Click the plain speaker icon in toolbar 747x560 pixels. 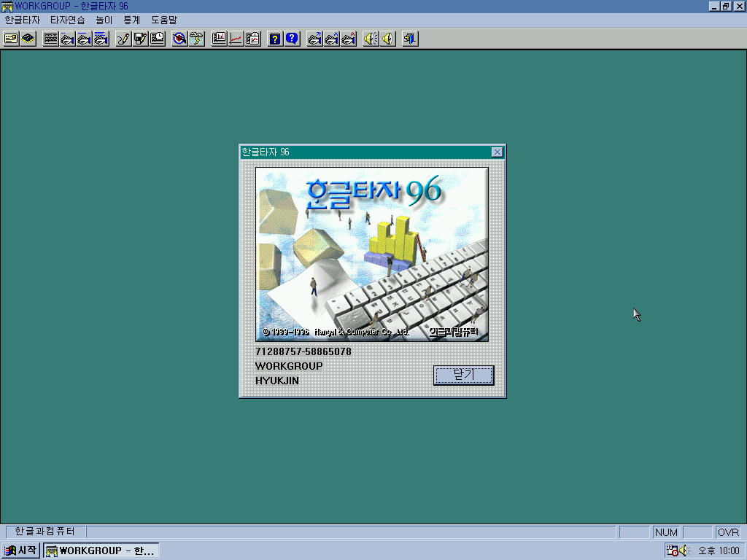[x=388, y=39]
